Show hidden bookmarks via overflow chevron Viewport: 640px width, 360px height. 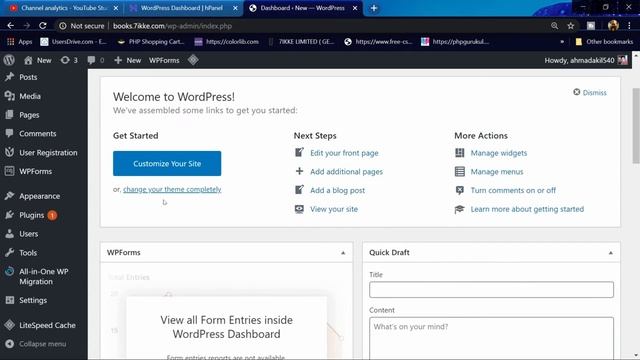tap(562, 42)
